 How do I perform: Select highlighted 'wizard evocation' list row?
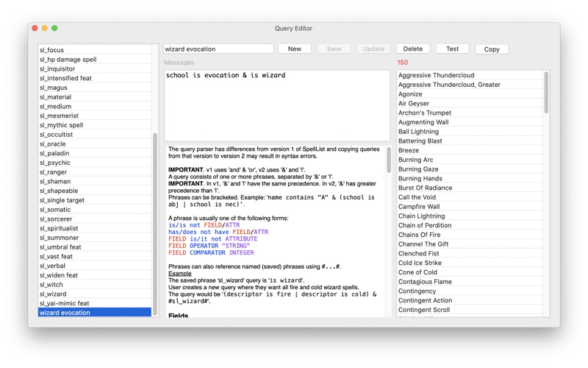tap(95, 312)
